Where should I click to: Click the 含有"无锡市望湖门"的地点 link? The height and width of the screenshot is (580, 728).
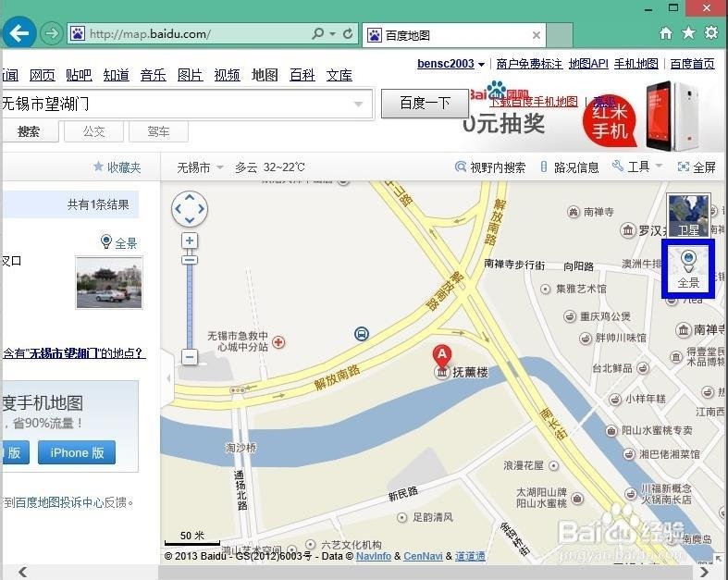[x=74, y=353]
